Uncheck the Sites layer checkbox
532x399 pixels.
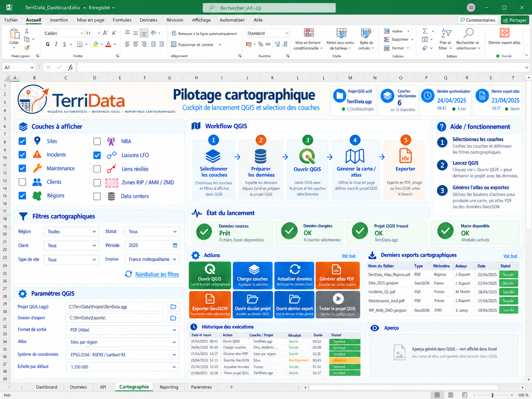[x=22, y=141]
